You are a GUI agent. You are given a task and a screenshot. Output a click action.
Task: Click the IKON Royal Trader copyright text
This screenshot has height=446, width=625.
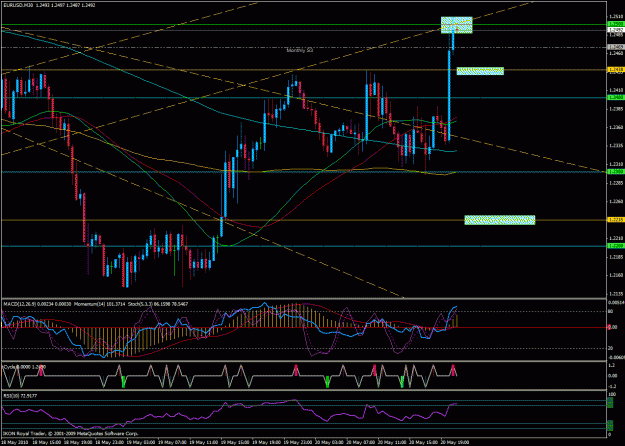click(71, 433)
